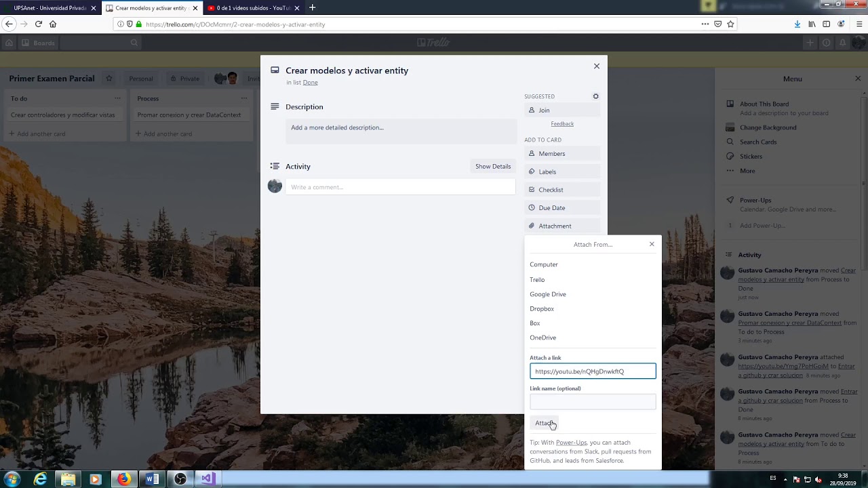Open Power-Ups link in tip text

coord(571,443)
